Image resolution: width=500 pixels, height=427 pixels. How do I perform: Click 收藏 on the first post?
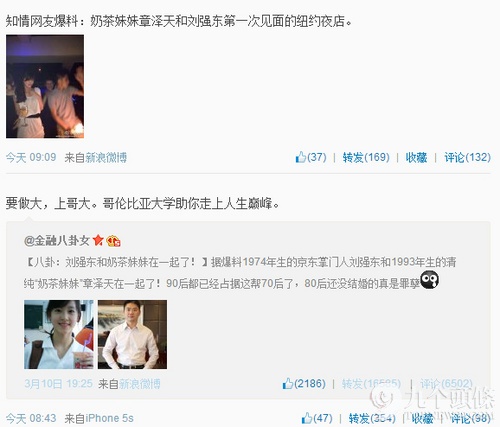[416, 157]
